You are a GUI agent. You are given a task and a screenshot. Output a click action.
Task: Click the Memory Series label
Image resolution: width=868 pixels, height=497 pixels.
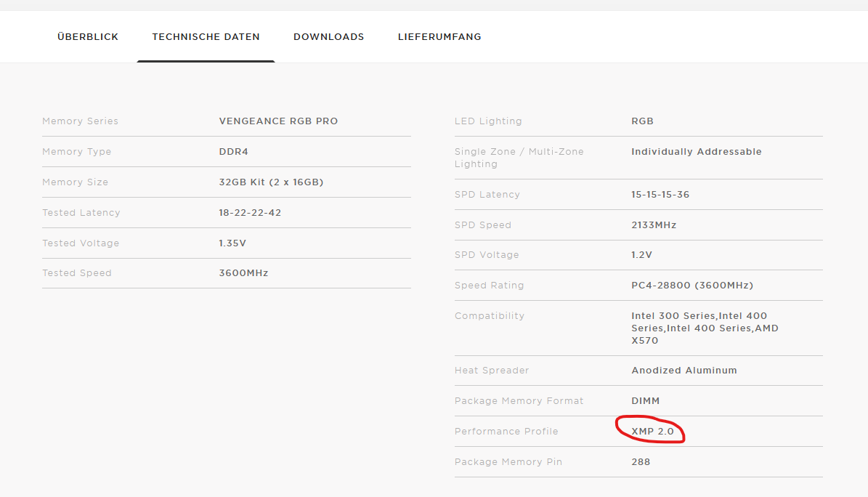(x=81, y=121)
